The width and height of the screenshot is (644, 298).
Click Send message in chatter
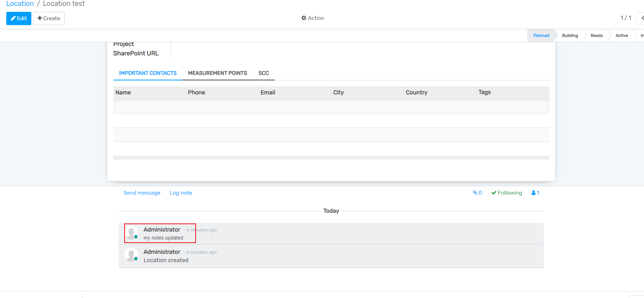click(142, 193)
